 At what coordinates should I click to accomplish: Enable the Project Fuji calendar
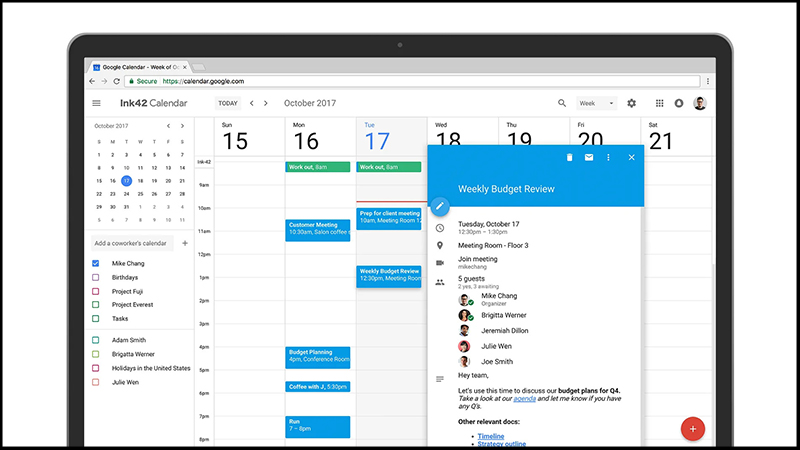click(x=95, y=291)
